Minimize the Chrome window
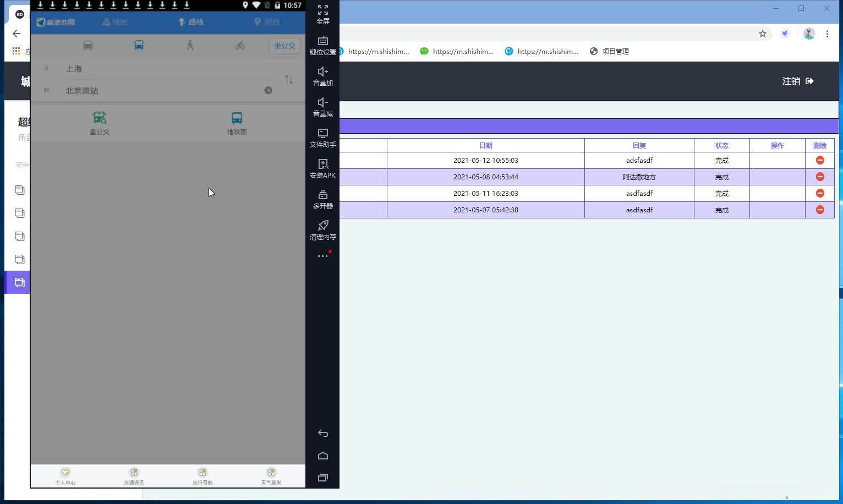 tap(776, 8)
